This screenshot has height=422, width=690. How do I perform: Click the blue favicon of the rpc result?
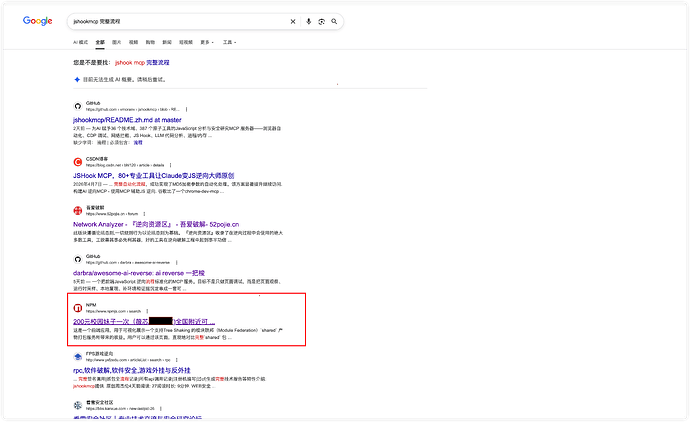[x=78, y=356]
